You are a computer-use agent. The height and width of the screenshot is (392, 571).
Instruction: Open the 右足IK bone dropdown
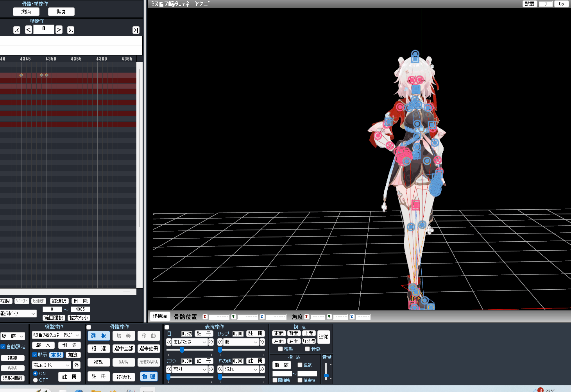point(51,365)
